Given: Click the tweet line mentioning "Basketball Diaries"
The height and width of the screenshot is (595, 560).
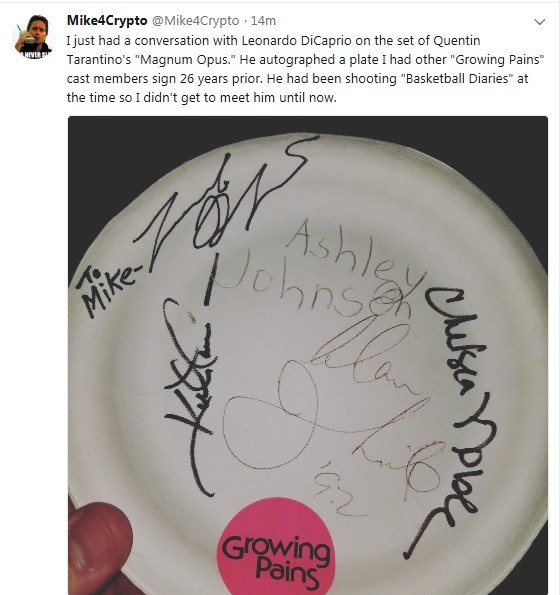Looking at the screenshot, I should pos(297,79).
